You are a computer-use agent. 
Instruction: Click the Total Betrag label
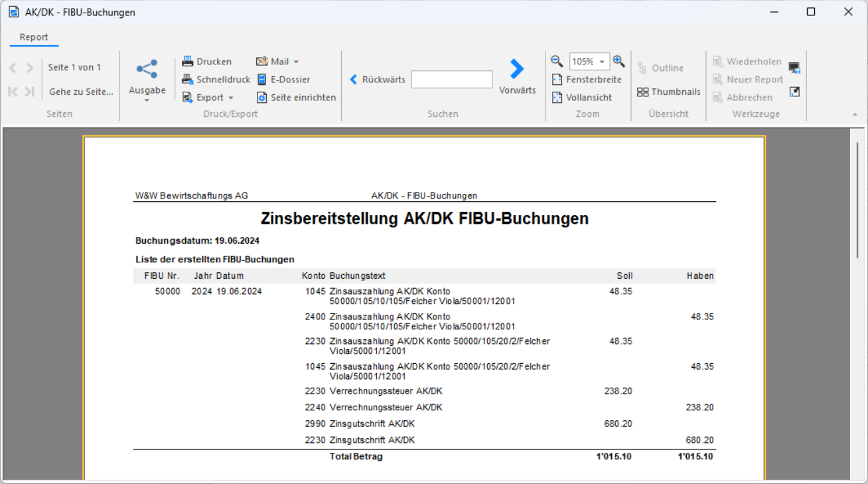coord(356,457)
